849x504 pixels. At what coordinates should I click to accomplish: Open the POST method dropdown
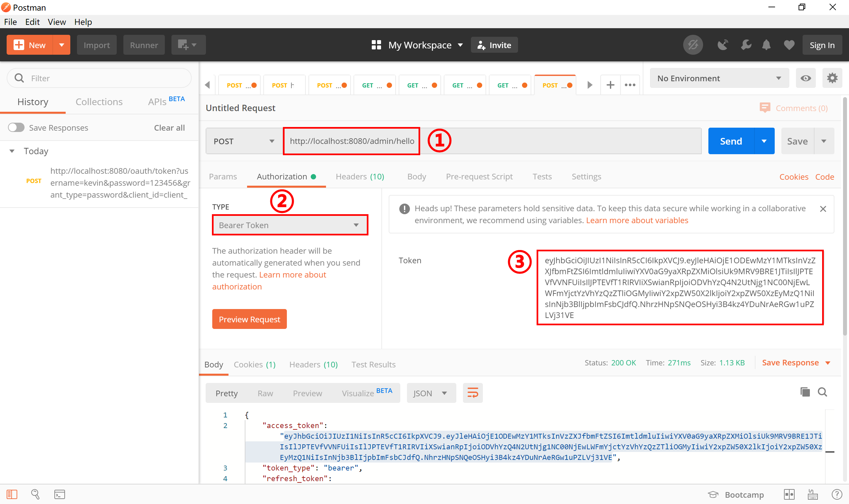pos(243,141)
